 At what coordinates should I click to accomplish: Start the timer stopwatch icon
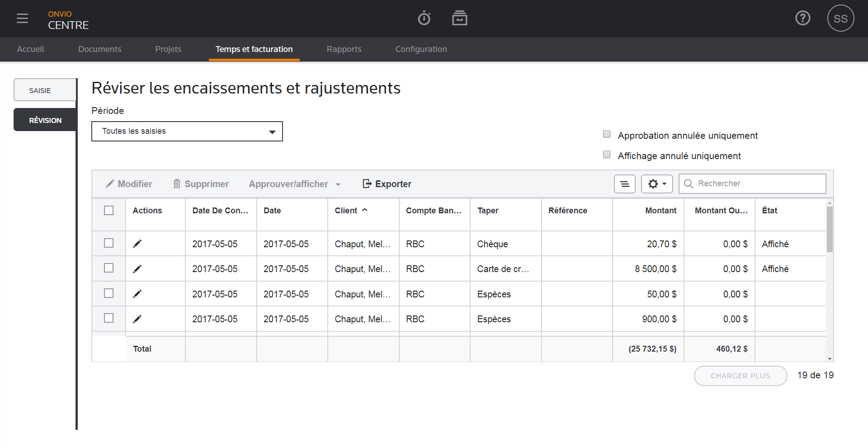(x=424, y=18)
